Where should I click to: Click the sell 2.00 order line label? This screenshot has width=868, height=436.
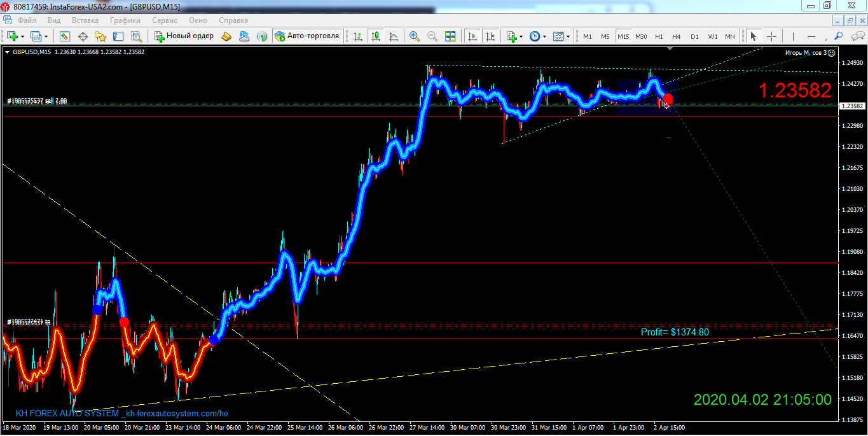tap(38, 101)
